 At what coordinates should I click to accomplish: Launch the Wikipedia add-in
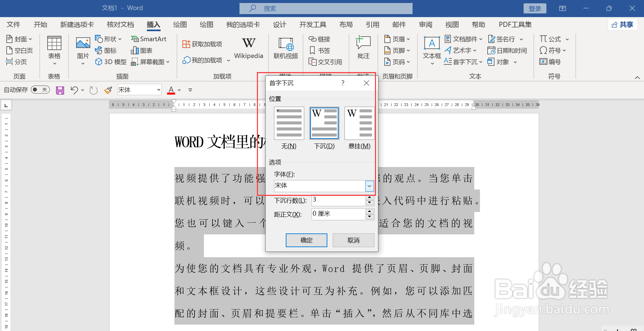pos(249,48)
